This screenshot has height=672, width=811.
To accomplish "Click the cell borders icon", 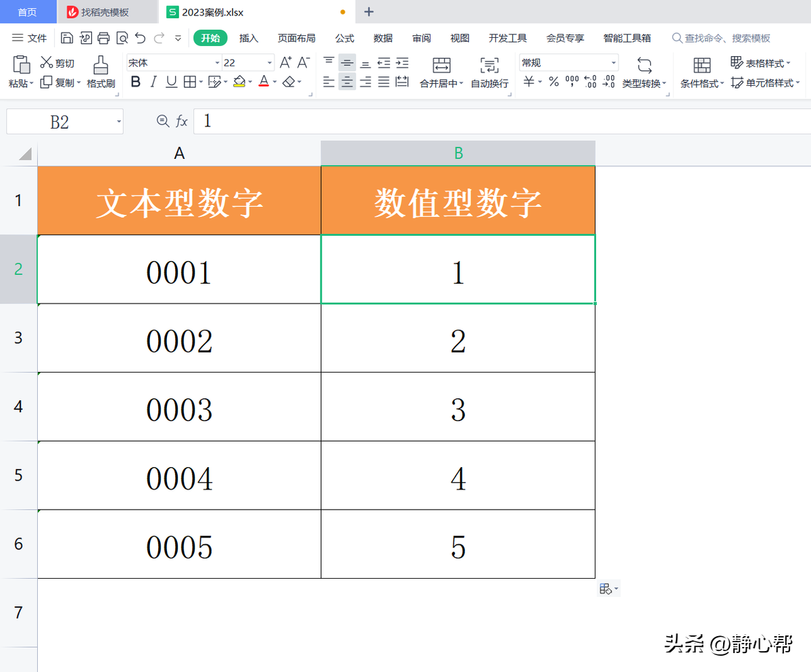I will [x=190, y=82].
